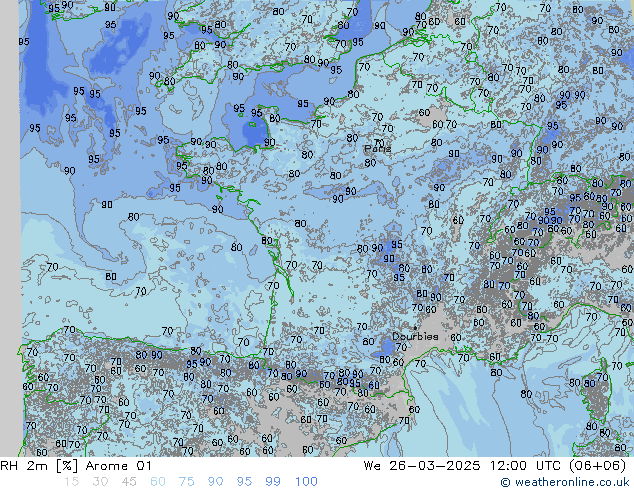Image resolution: width=634 pixels, height=490 pixels.
Task: Click the Dourbies location label on map
Action: tap(415, 336)
